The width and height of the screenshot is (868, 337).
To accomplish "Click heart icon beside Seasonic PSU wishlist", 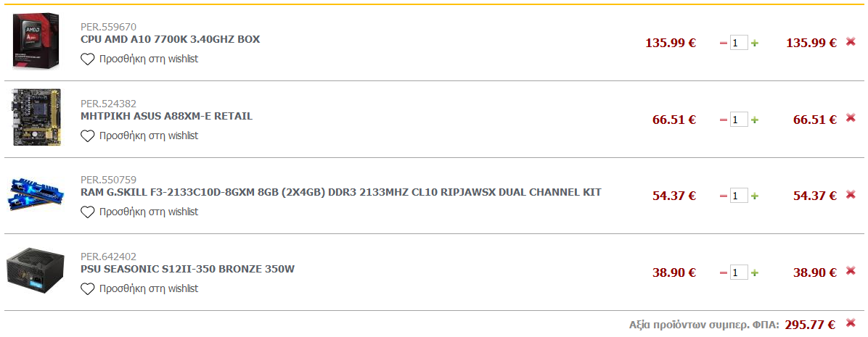I will (x=88, y=289).
